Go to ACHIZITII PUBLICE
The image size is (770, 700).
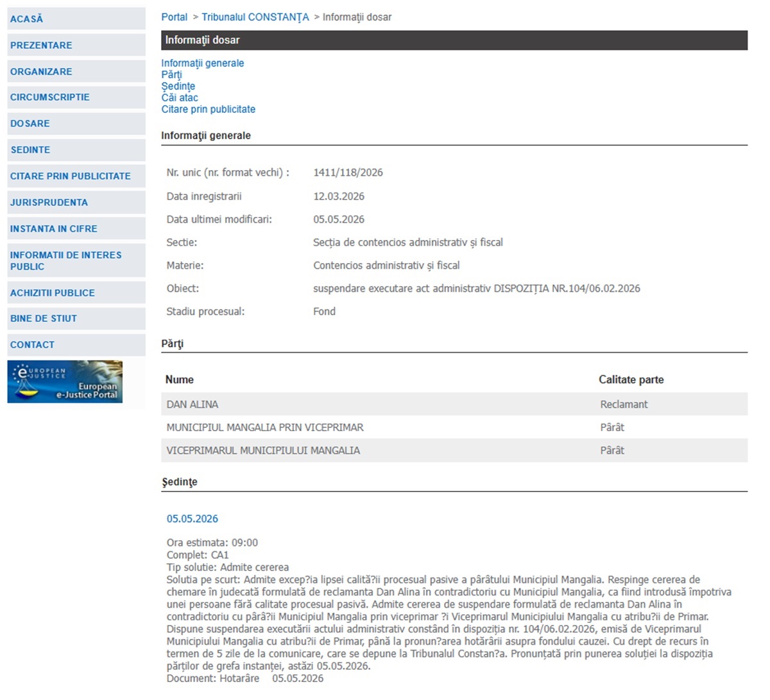click(x=76, y=293)
